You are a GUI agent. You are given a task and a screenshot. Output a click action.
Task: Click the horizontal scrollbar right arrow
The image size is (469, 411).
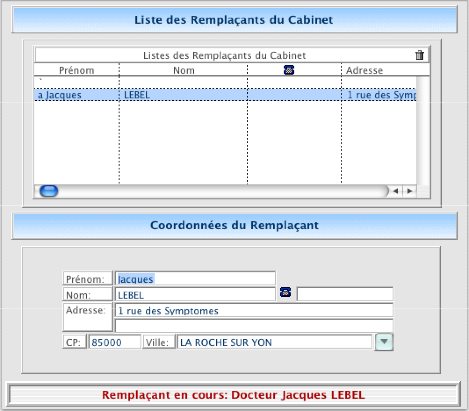point(410,191)
